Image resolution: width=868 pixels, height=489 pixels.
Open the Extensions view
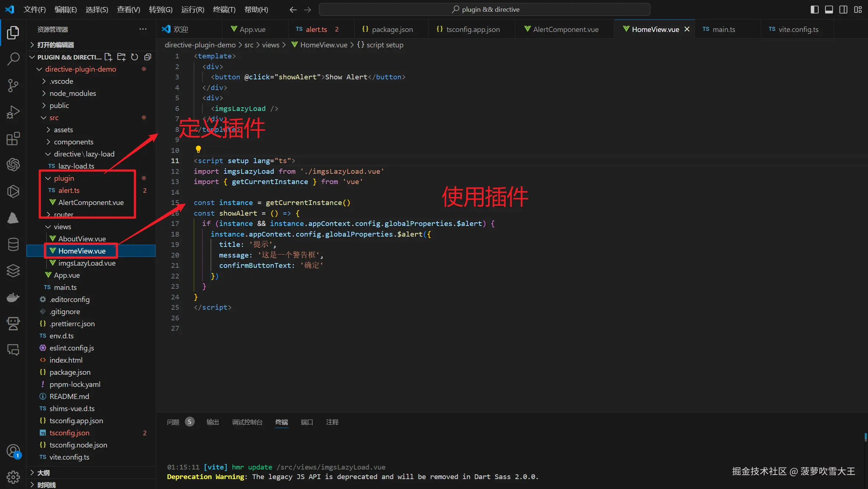[13, 139]
